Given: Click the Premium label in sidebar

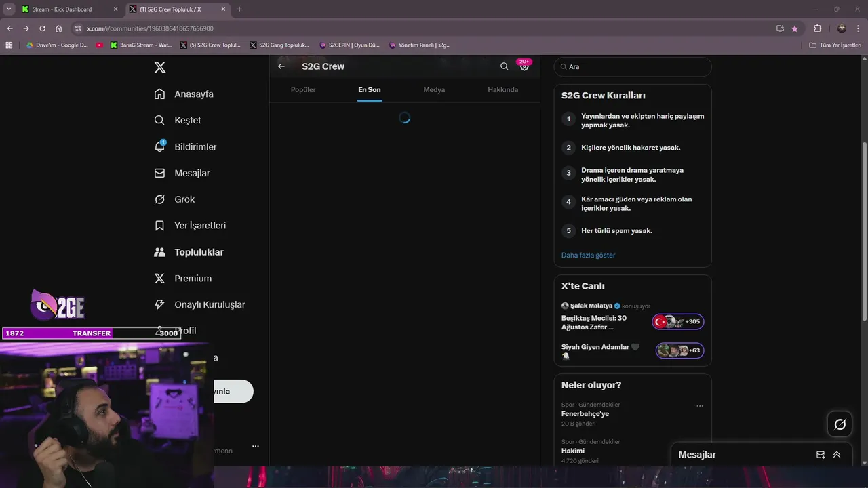Looking at the screenshot, I should (193, 278).
